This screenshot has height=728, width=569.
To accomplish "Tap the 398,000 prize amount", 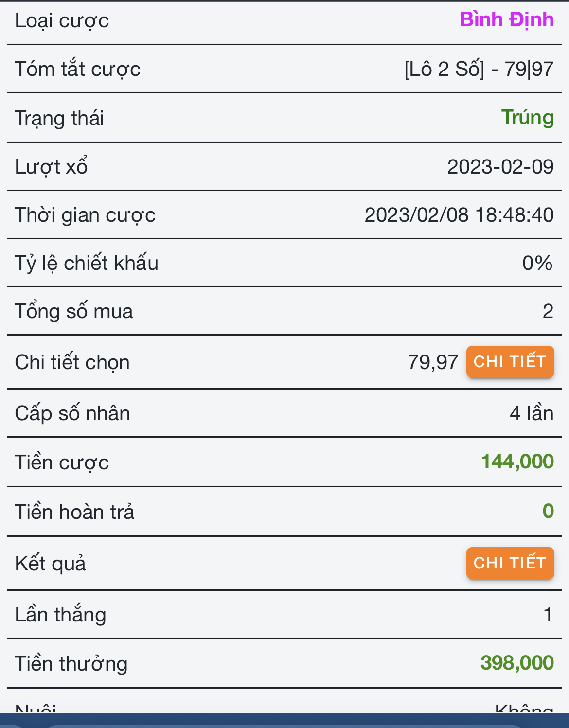I will (517, 663).
